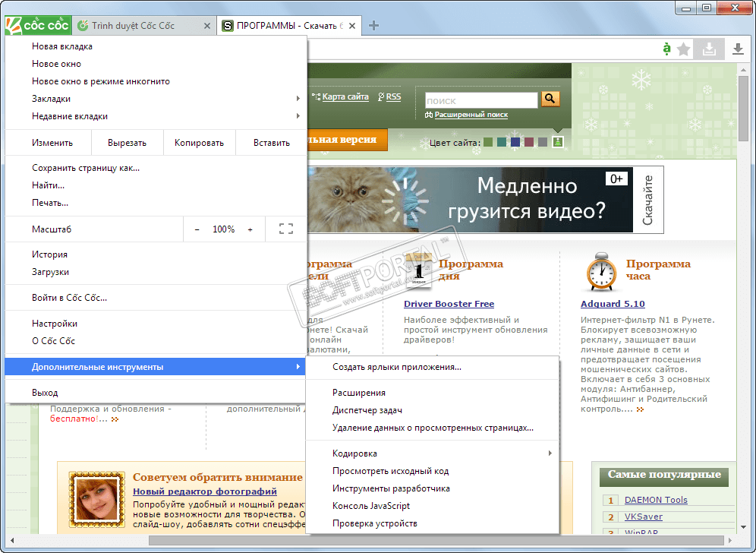Click the green Cốc Cốc spell-check 'à' icon
The width and height of the screenshot is (756, 553).
click(666, 49)
